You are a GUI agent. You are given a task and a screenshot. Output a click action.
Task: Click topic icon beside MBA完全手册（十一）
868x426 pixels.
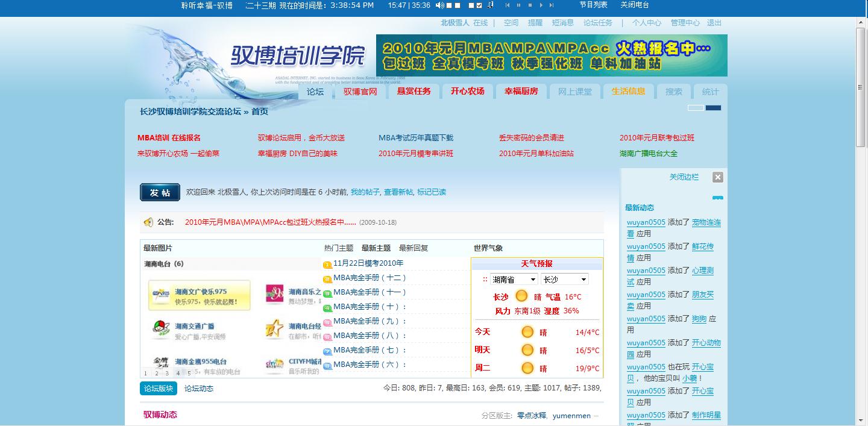point(327,293)
